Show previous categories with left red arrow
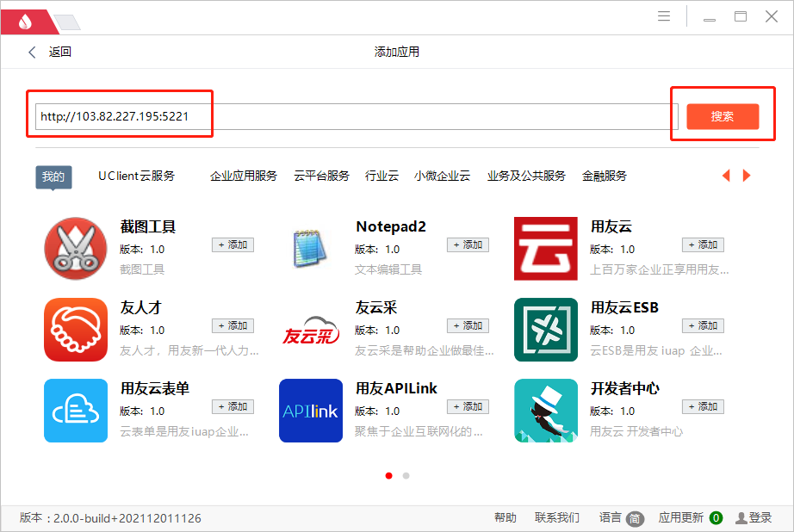 click(x=726, y=176)
